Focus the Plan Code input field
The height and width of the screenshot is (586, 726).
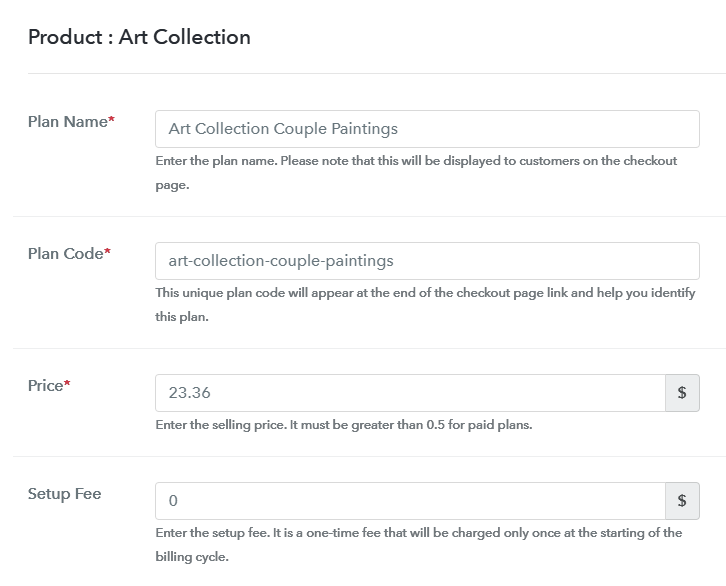[x=427, y=261]
